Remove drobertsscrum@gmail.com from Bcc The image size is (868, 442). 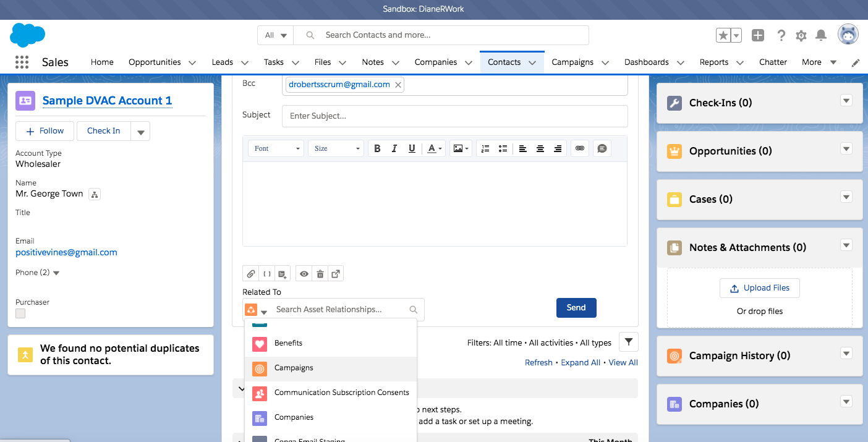coord(398,85)
